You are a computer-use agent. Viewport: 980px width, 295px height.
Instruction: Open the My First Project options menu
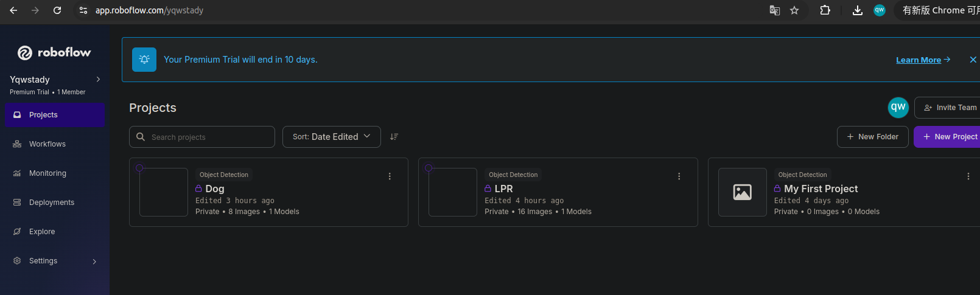[968, 176]
